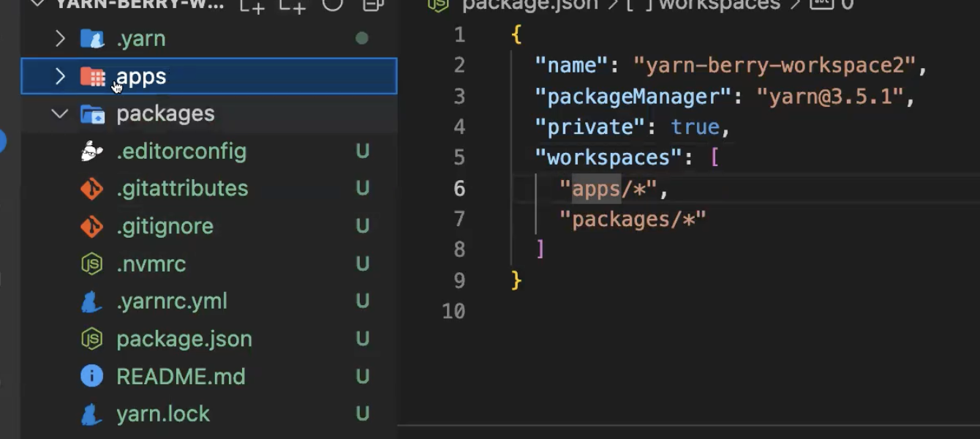The width and height of the screenshot is (980, 439).
Task: Click the U status beside package.json
Action: (362, 339)
